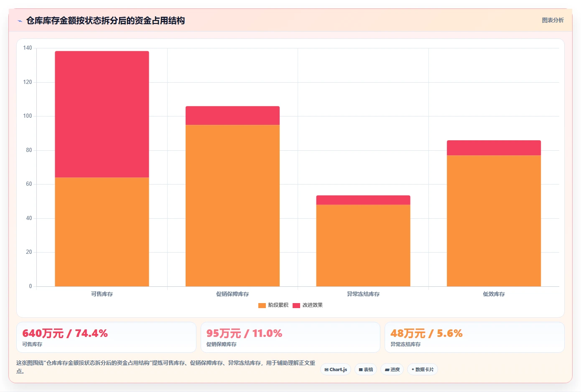Click the 促销保障库存 x-axis label

(x=232, y=294)
